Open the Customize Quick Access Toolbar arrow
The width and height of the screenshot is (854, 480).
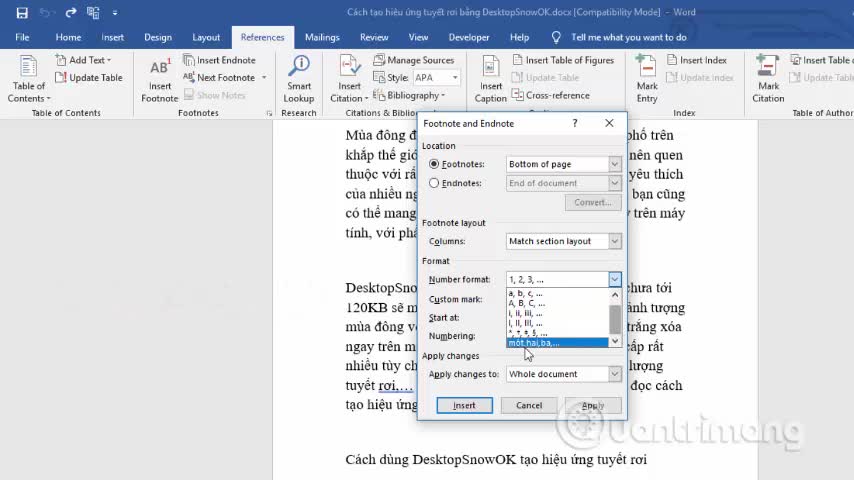point(115,13)
